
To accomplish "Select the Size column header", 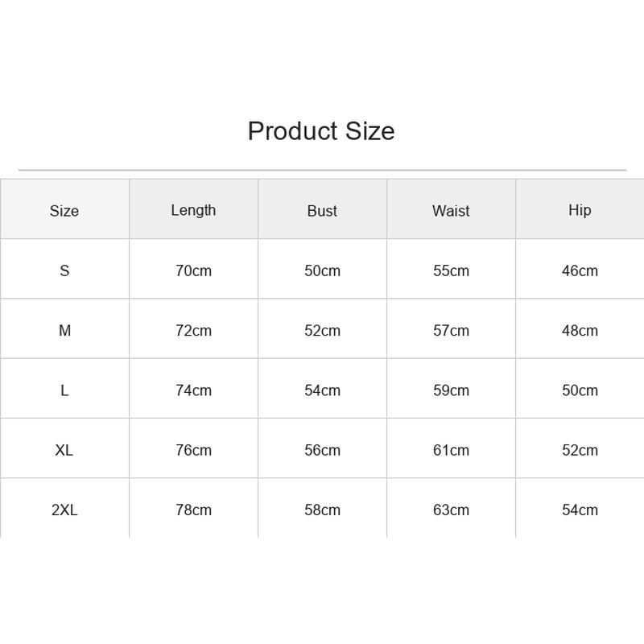I will tap(64, 211).
